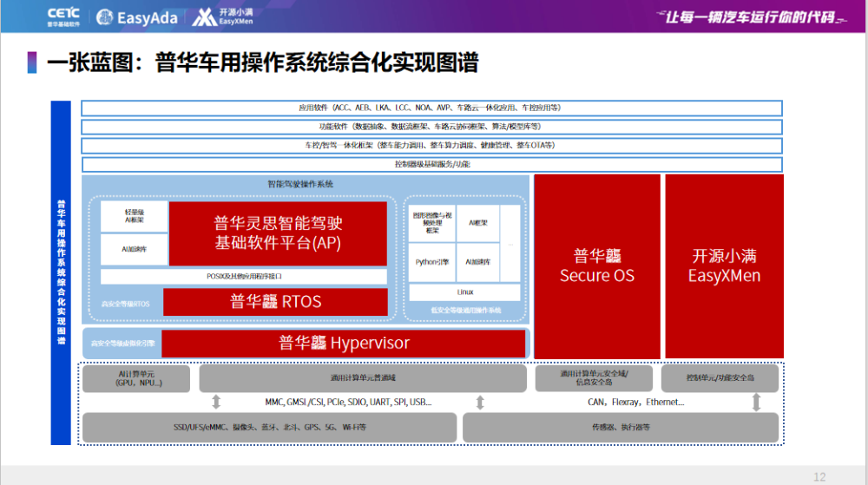868x485 pixels.
Task: Click the 普华龘 Secure OS block
Action: pos(597,266)
